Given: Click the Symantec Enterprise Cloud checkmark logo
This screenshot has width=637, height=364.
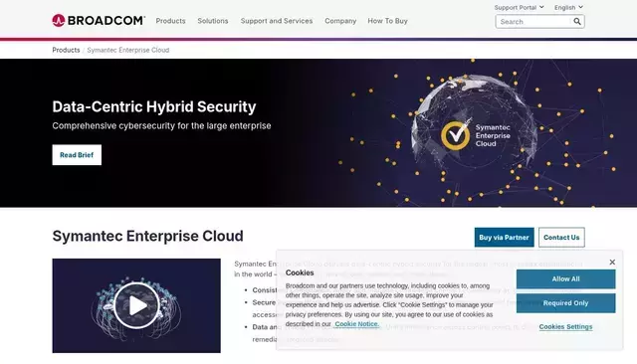Looking at the screenshot, I should (456, 135).
